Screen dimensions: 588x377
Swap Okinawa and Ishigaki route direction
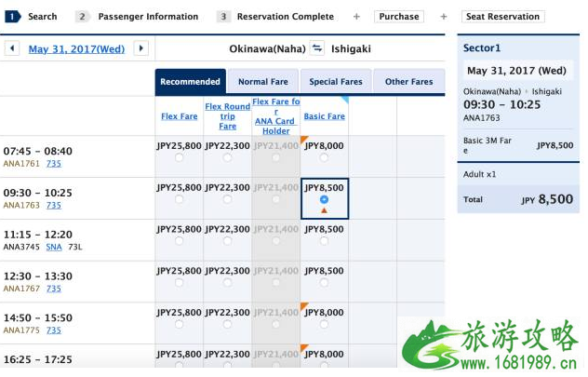click(317, 48)
